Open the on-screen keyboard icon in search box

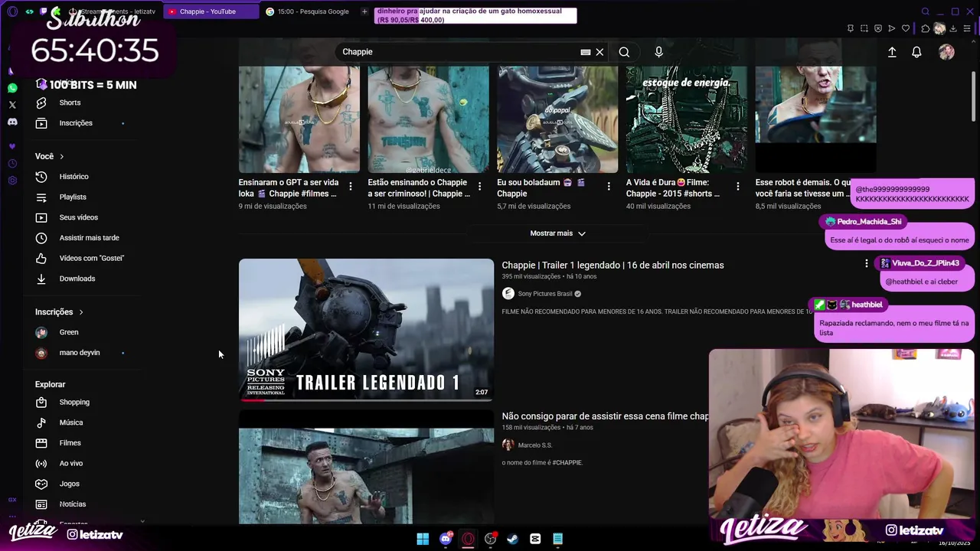[586, 52]
